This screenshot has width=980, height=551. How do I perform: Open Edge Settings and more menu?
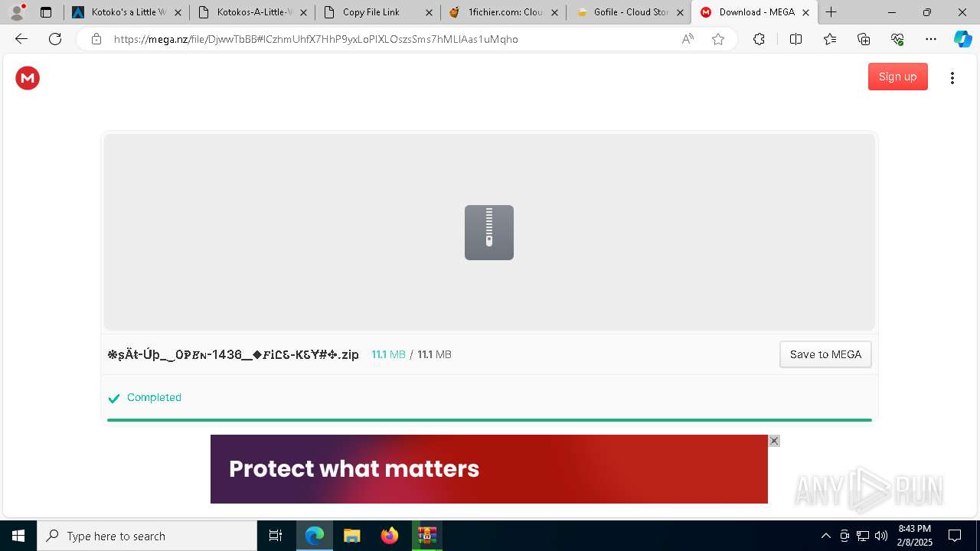point(931,39)
